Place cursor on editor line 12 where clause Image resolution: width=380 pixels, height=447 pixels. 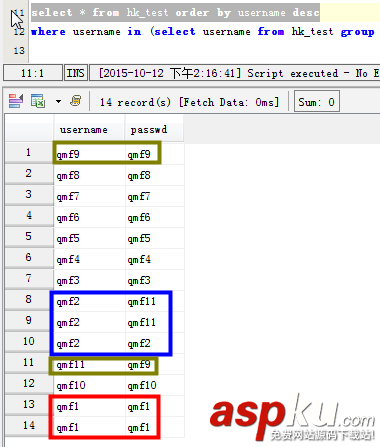[x=203, y=32]
